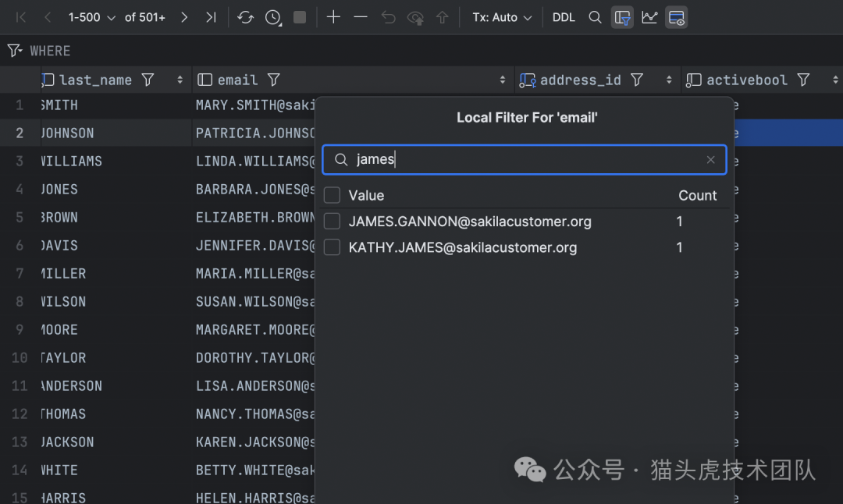The image size is (843, 504).
Task: Preview pending changes eye icon
Action: (x=415, y=18)
